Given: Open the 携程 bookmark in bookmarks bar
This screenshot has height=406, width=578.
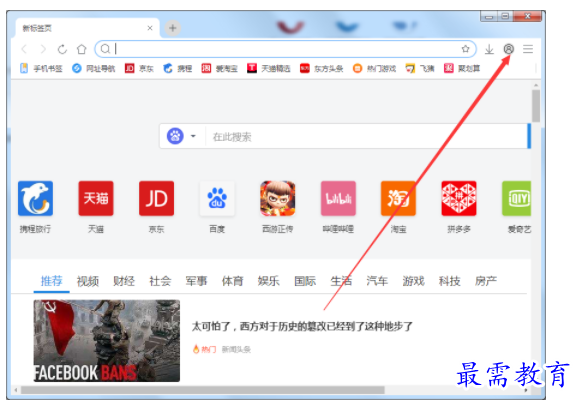Looking at the screenshot, I should (x=178, y=69).
